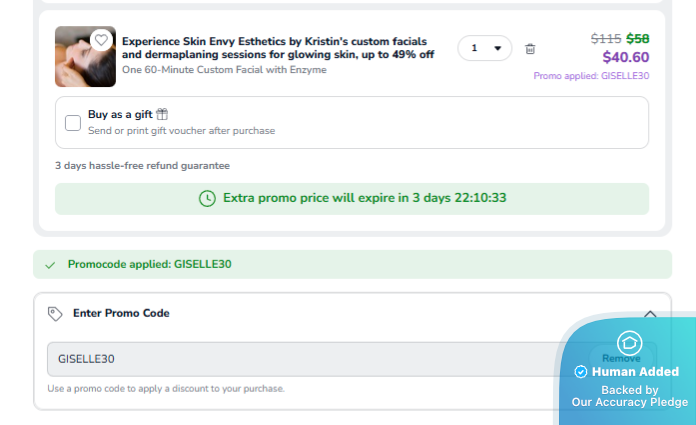Click the house icon on accuracy badge
The image size is (696, 425).
click(x=628, y=343)
